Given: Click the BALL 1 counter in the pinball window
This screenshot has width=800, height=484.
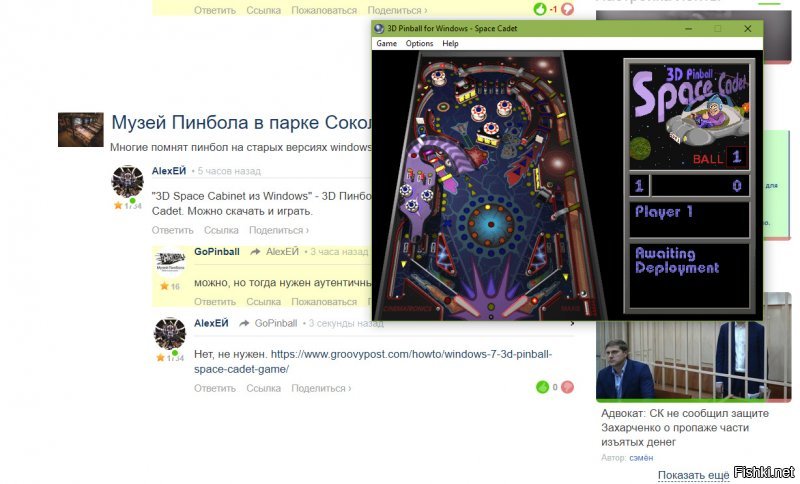Looking at the screenshot, I should point(720,158).
